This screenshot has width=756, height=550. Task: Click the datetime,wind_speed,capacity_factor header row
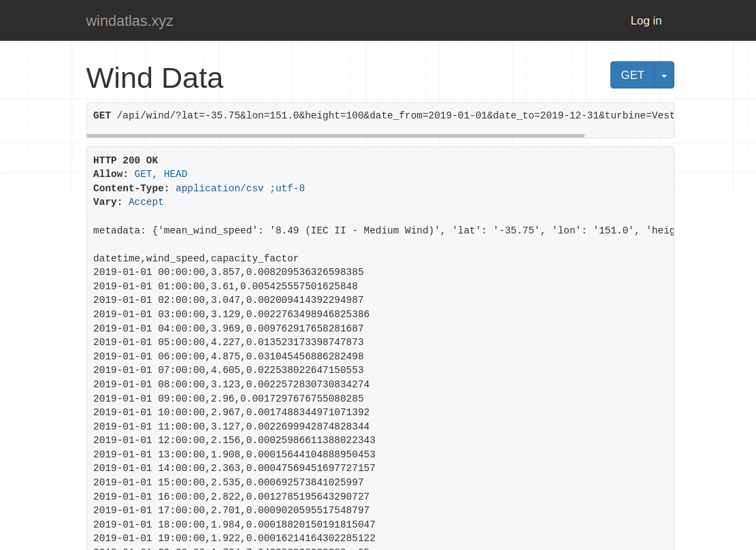[196, 259]
